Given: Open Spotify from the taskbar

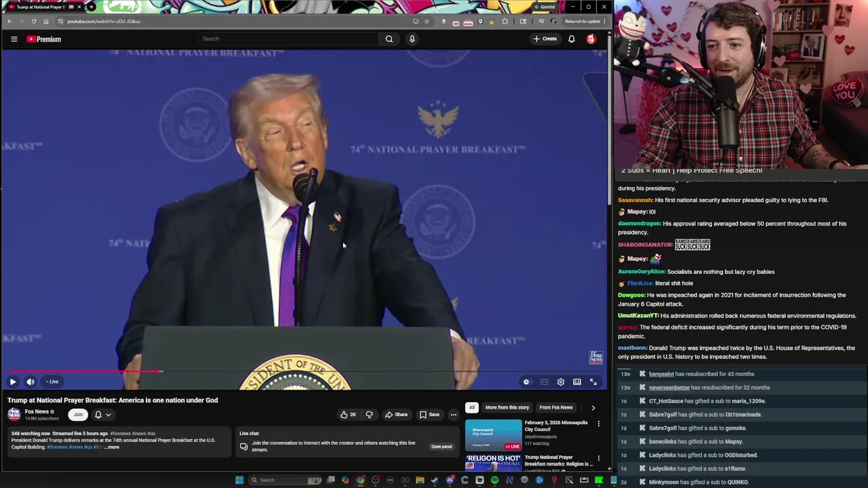Looking at the screenshot, I should point(494,480).
